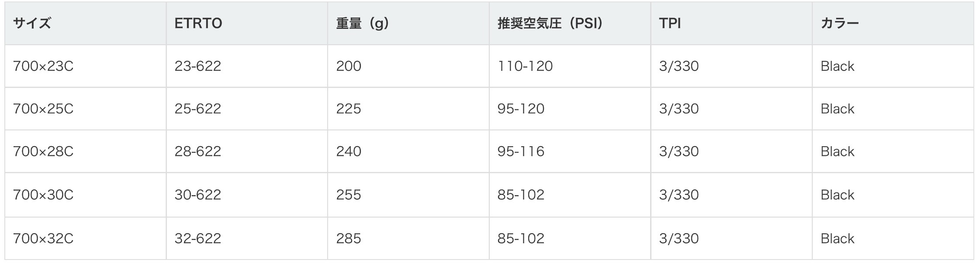
Task: Click the 95-116 pressure value
Action: (520, 151)
